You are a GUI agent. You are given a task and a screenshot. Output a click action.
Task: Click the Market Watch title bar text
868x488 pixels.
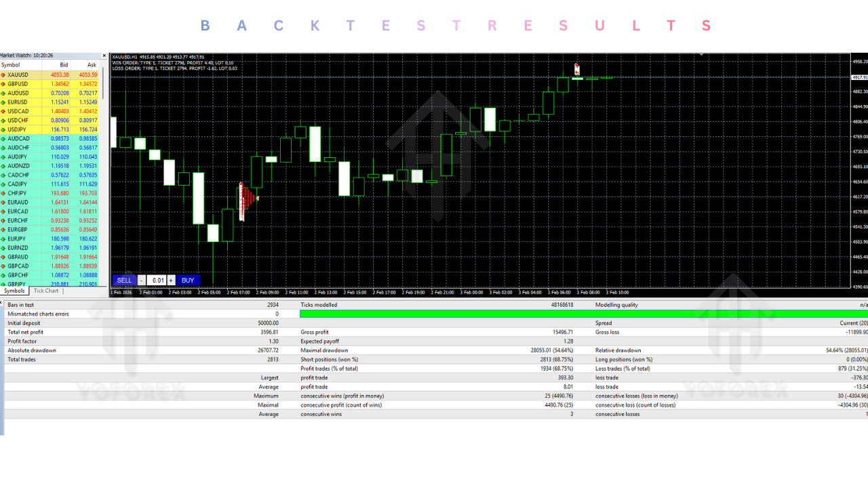point(27,56)
